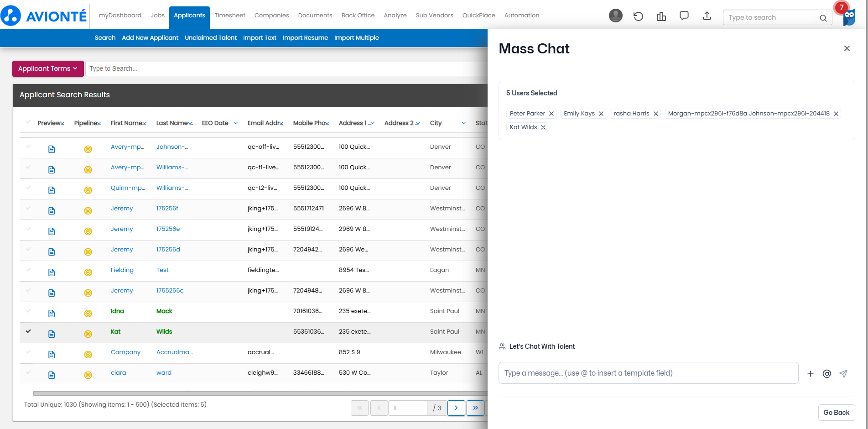Open the Address 1 column filter
Viewport: 868px width, 429px height.
point(372,123)
